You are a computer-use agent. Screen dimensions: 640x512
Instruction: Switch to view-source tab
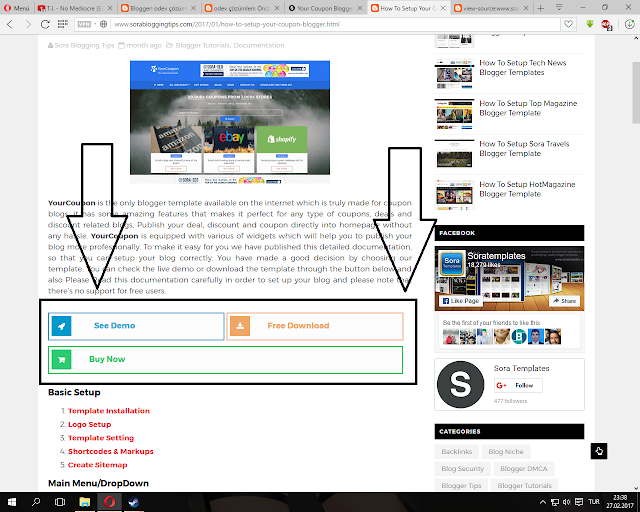click(x=491, y=8)
